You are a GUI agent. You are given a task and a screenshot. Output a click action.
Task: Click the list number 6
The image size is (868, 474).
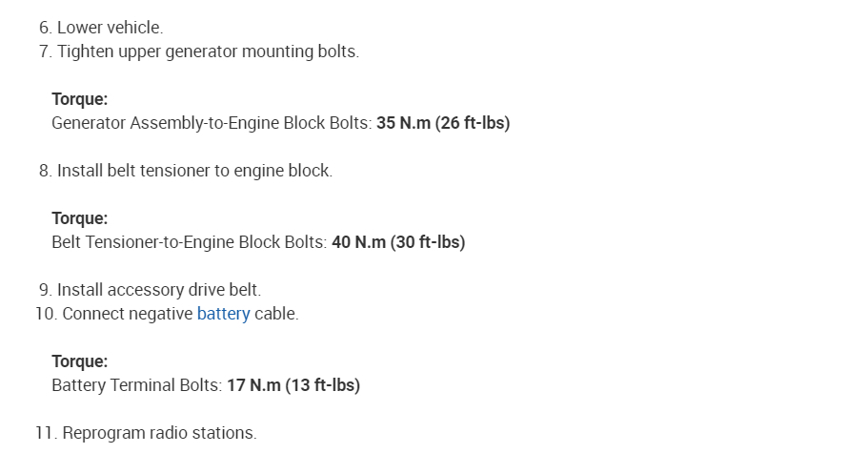[45, 28]
